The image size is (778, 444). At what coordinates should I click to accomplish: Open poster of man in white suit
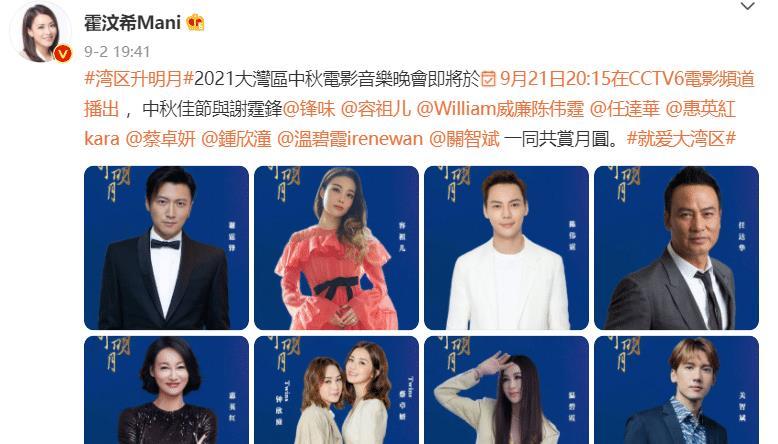507,248
